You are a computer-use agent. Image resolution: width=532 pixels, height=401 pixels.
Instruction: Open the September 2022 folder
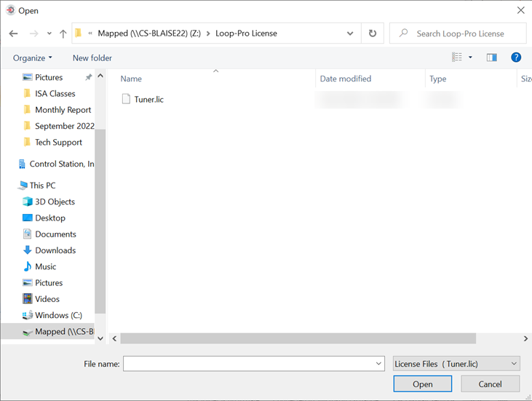click(65, 126)
